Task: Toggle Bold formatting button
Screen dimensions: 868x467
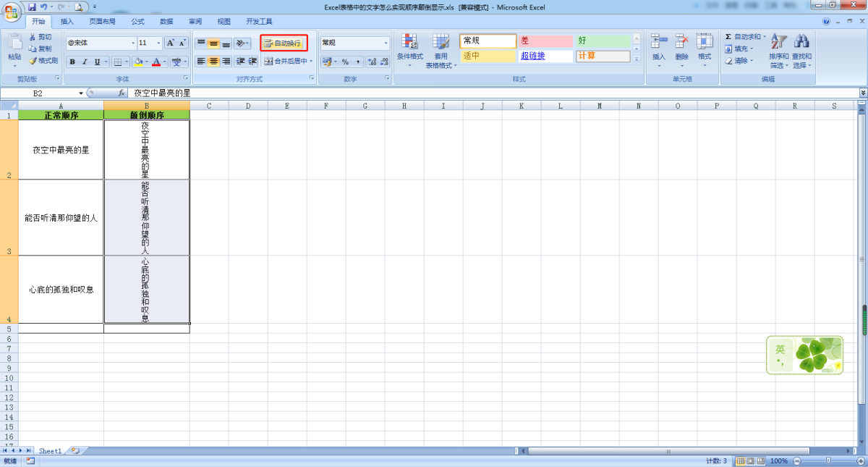Action: 72,62
